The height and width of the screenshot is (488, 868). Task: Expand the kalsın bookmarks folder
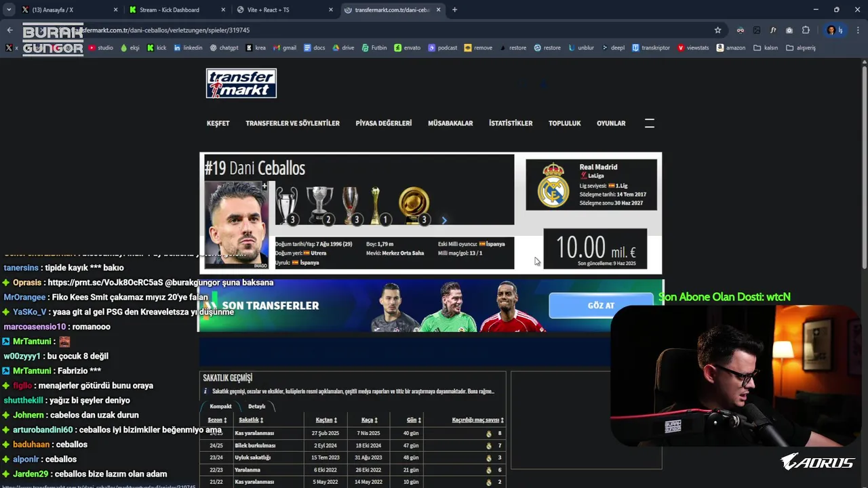(766, 47)
